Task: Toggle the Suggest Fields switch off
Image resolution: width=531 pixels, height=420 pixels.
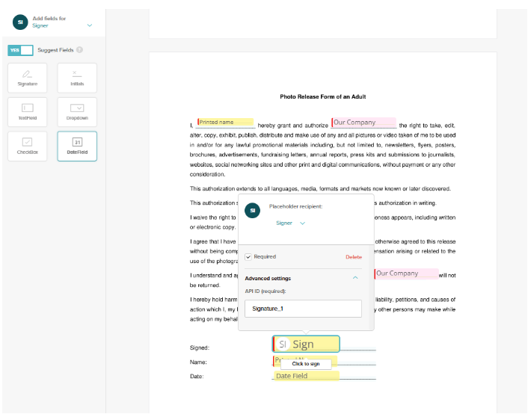Action: [x=20, y=50]
